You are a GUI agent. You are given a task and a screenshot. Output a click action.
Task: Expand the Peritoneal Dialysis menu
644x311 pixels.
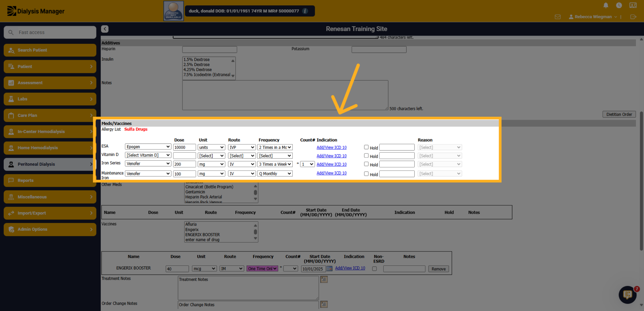point(50,164)
